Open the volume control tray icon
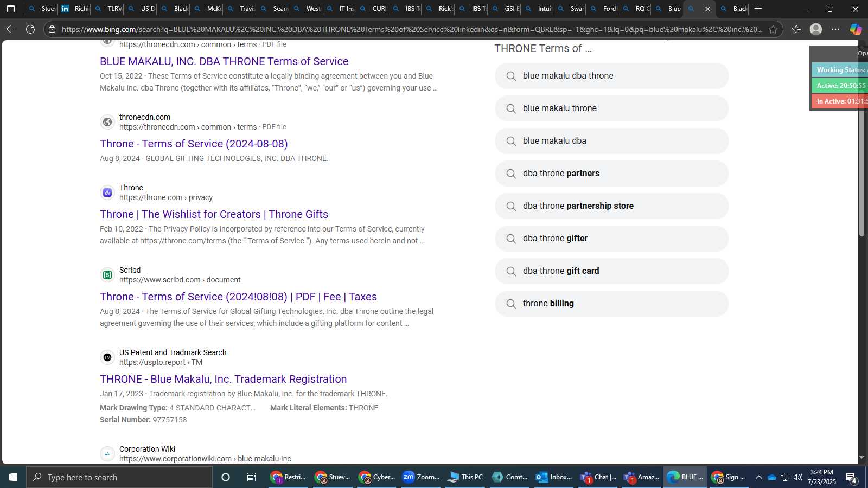The width and height of the screenshot is (868, 488). [798, 477]
